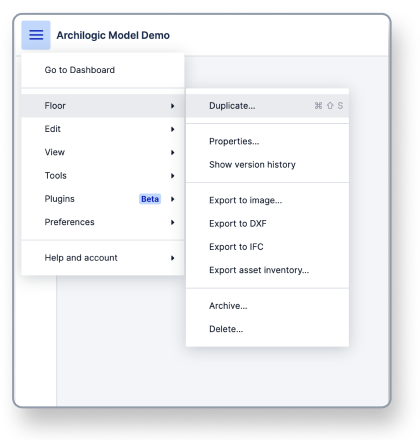Expand the Edit submenu arrow
The image size is (420, 440).
(x=172, y=129)
